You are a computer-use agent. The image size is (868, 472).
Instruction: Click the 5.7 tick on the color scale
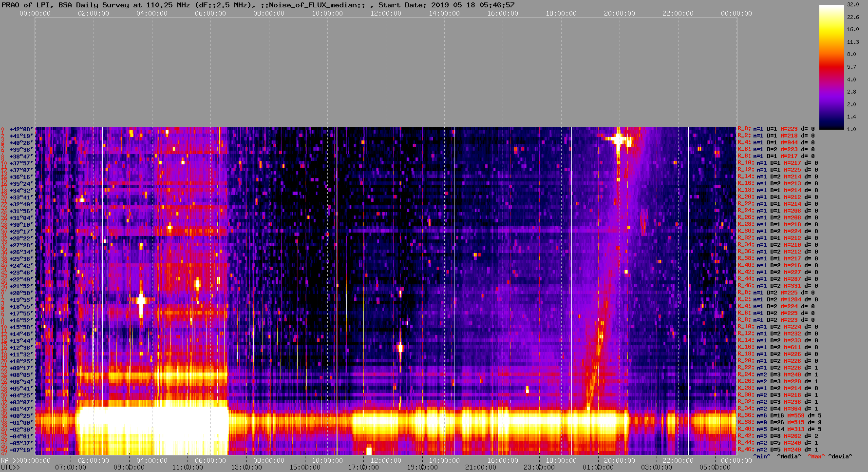(851, 67)
